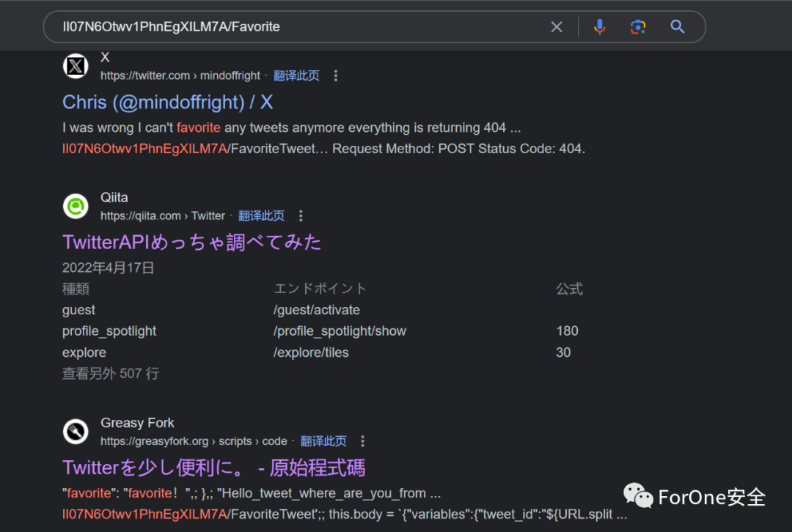Image resolution: width=792 pixels, height=532 pixels.
Task: Start voice search with microphone icon
Action: click(600, 27)
